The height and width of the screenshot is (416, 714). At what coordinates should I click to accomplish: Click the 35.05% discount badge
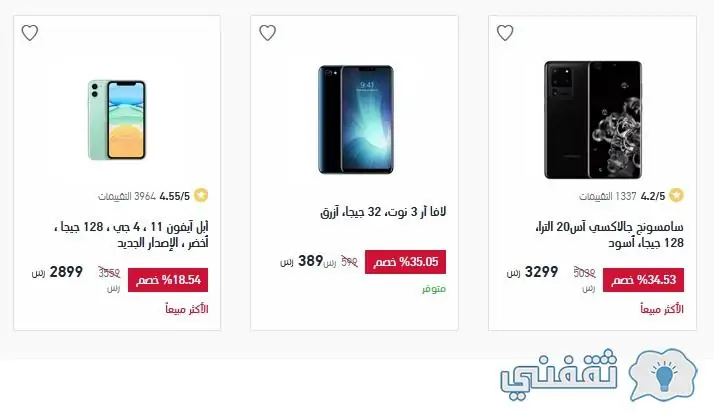tap(405, 262)
